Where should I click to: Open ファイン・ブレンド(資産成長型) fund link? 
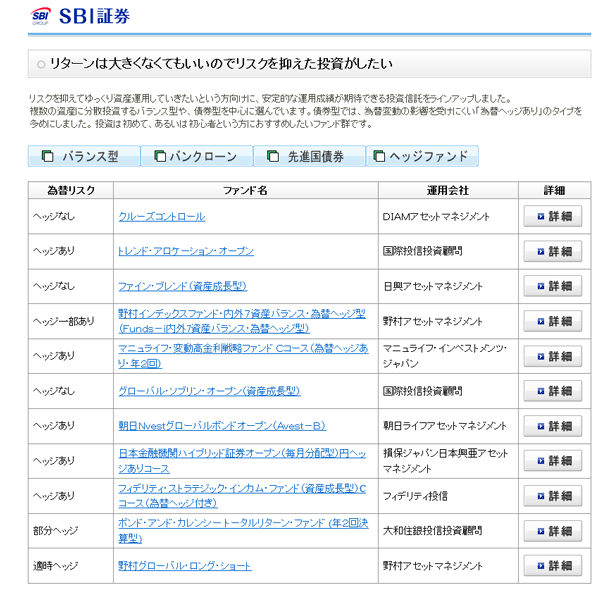coord(182,286)
